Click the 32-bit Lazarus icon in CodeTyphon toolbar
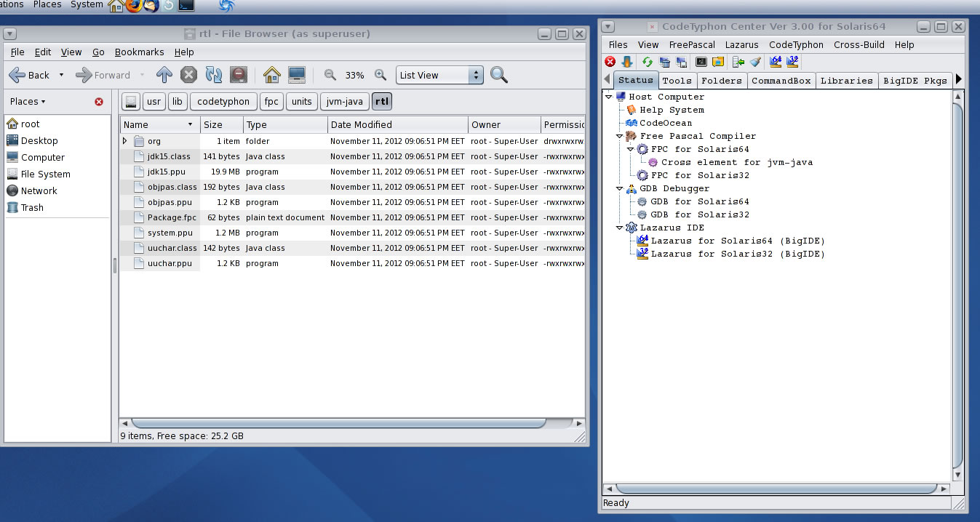Viewport: 980px width, 522px height. pyautogui.click(x=793, y=62)
